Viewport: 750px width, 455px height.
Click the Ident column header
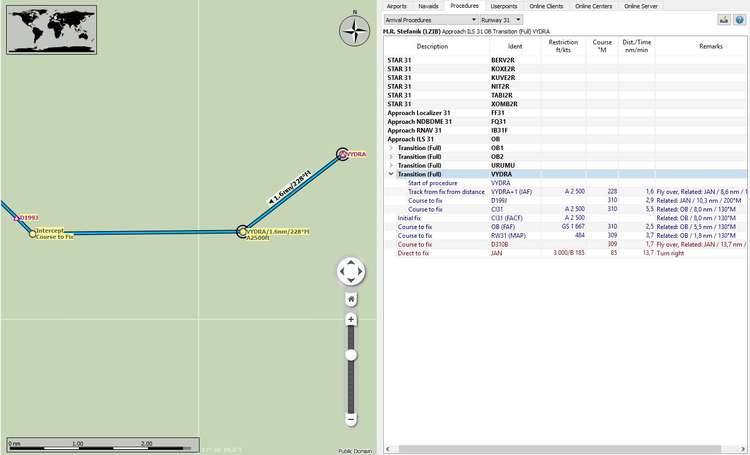[514, 46]
